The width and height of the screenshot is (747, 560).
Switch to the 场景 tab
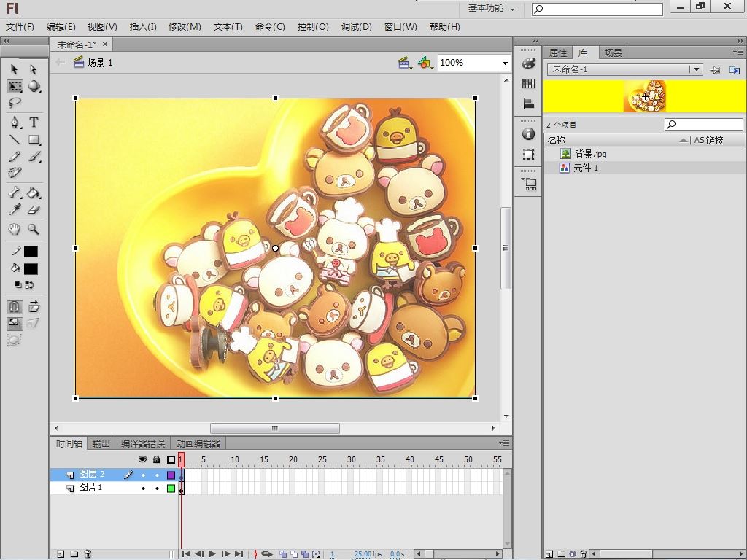613,52
